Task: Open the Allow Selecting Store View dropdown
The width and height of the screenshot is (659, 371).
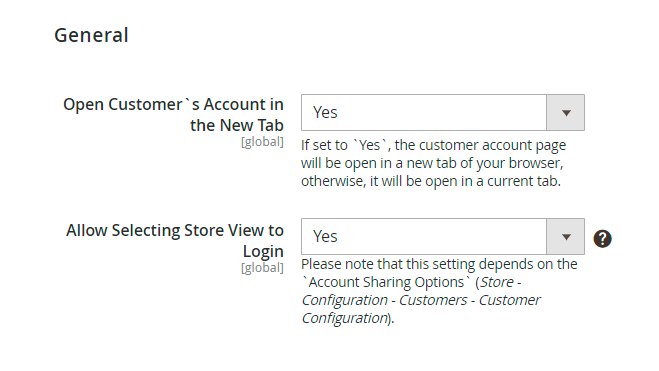Action: [x=443, y=236]
